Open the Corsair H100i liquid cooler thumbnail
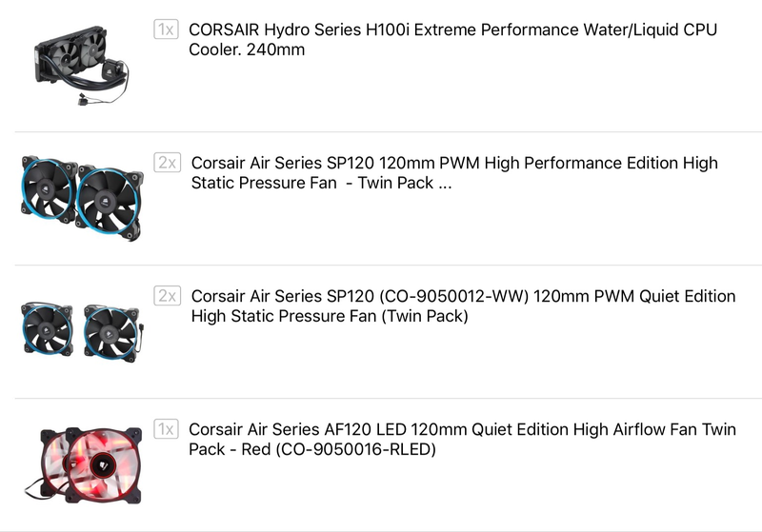This screenshot has width=762, height=532. (x=81, y=65)
